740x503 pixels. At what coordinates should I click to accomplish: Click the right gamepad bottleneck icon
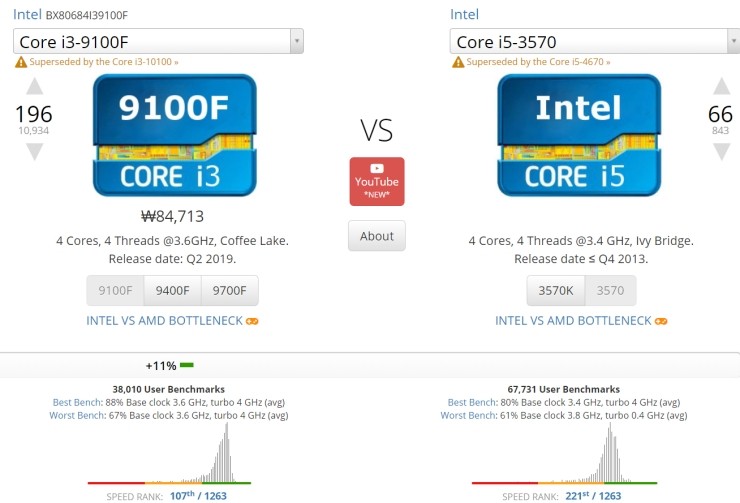[661, 321]
